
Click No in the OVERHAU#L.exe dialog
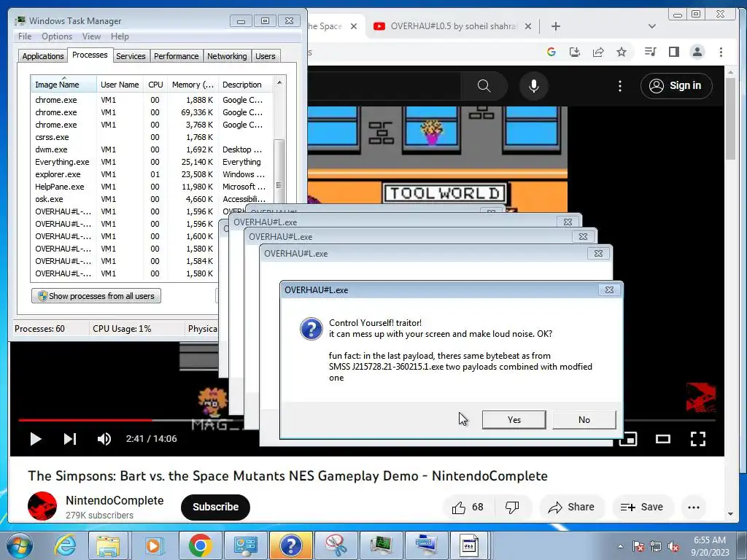(x=584, y=419)
